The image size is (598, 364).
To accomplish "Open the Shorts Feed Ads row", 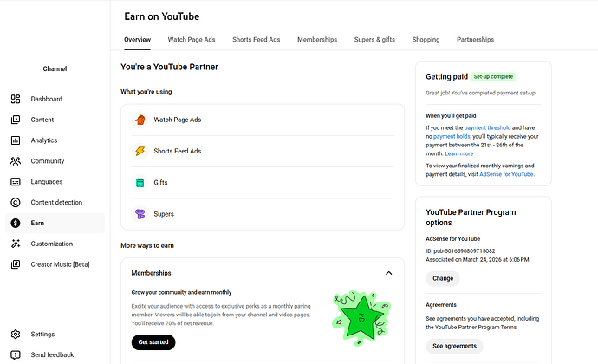I will (x=263, y=151).
